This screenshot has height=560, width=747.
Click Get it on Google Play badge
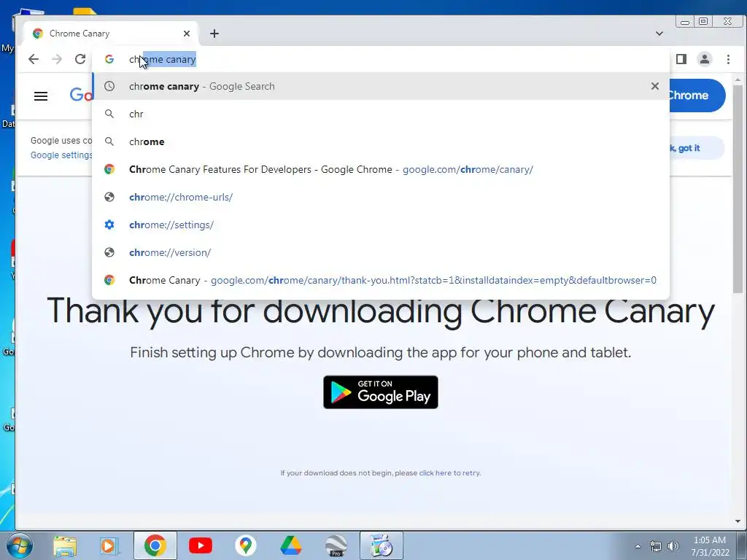[381, 392]
